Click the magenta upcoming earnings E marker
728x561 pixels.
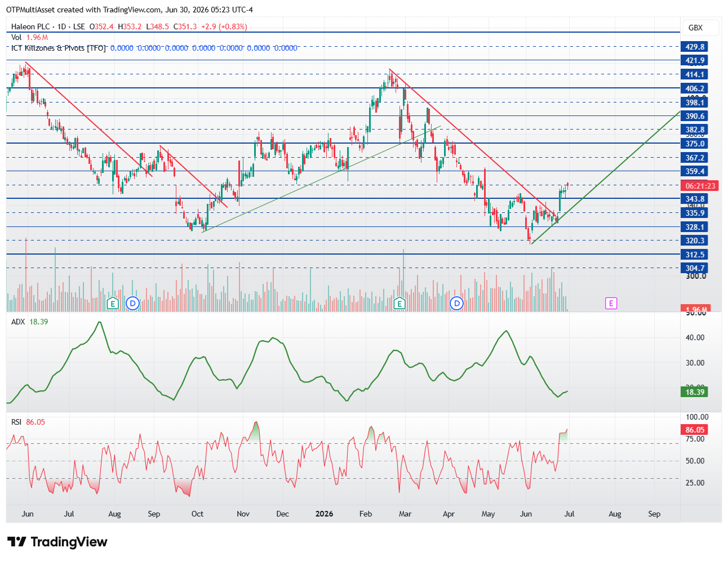[611, 304]
